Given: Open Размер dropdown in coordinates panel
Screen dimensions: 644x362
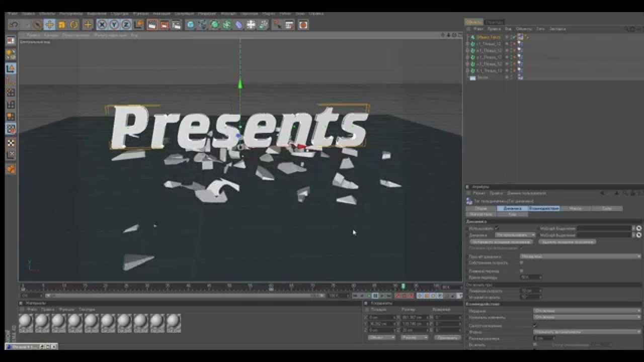Looking at the screenshot, I should (414, 337).
